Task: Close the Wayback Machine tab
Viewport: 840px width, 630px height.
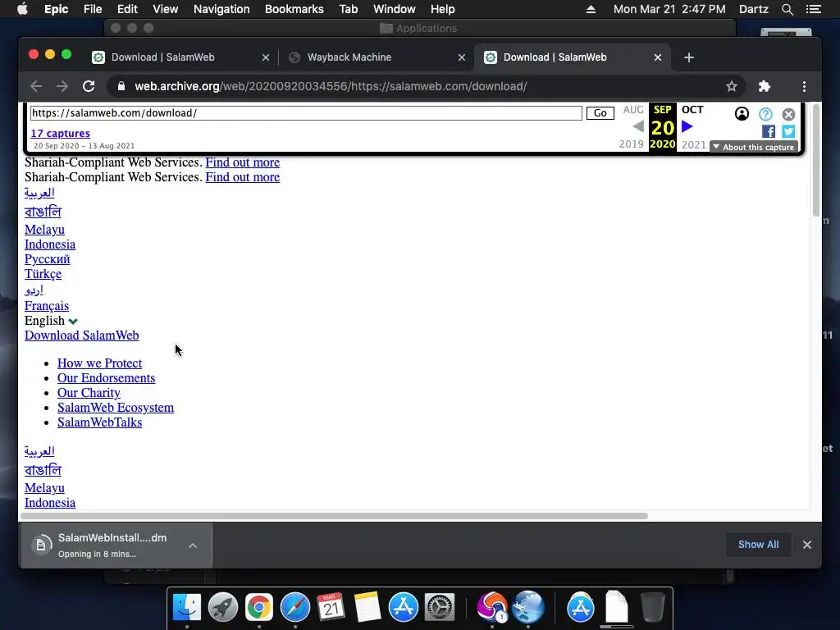Action: pyautogui.click(x=461, y=57)
